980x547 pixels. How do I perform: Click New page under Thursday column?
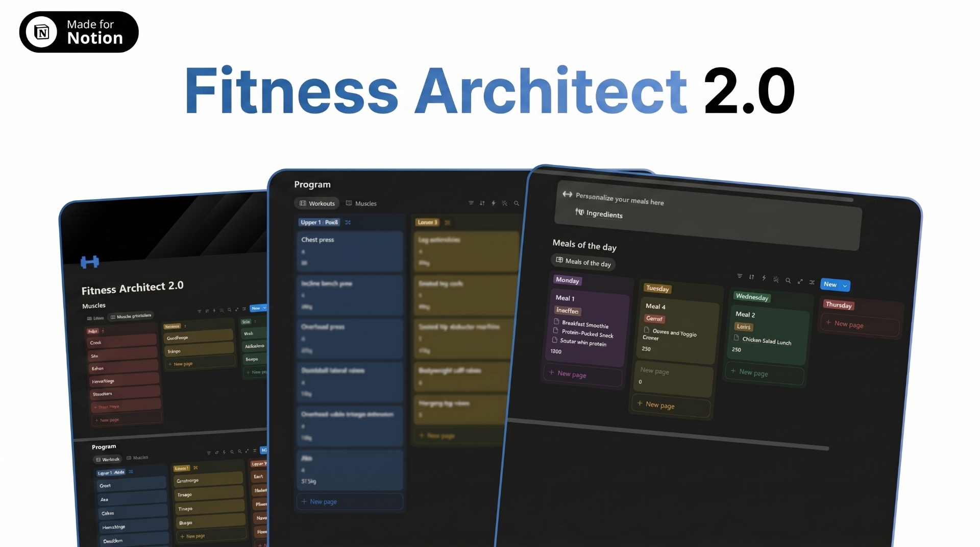860,325
